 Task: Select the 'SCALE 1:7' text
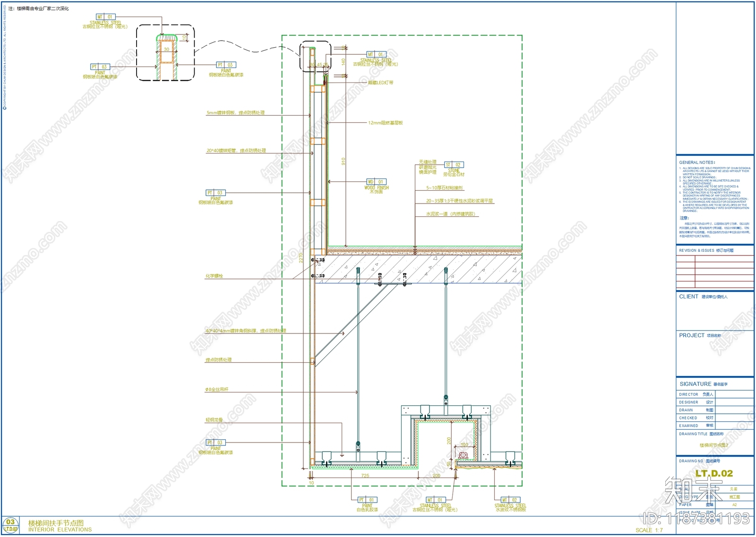point(649,530)
